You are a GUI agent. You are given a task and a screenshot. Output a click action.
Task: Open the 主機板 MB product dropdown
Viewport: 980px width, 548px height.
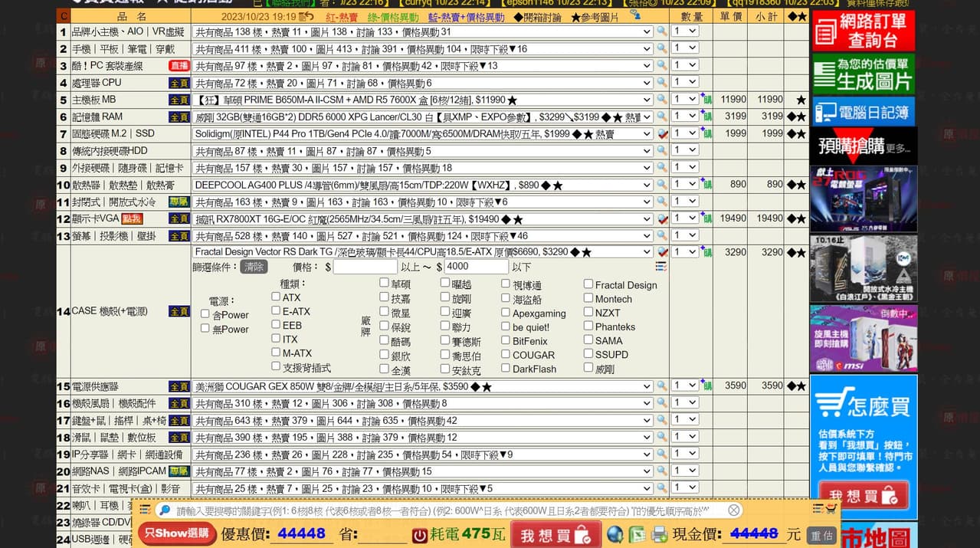[648, 99]
